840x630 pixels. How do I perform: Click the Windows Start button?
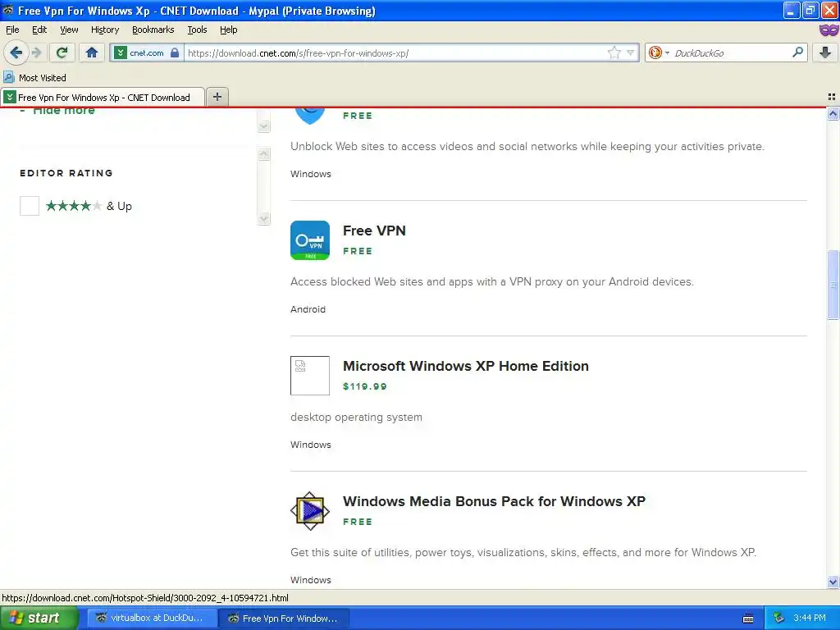39,619
